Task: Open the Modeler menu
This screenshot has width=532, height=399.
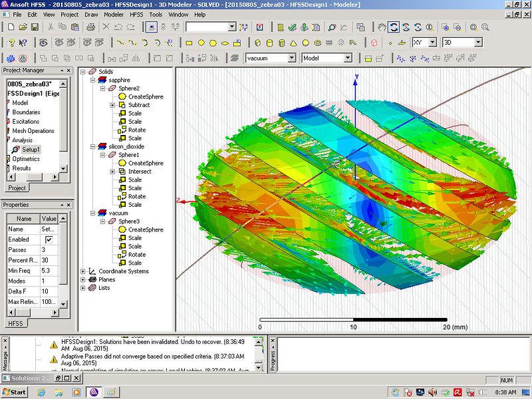Action: 114,14
